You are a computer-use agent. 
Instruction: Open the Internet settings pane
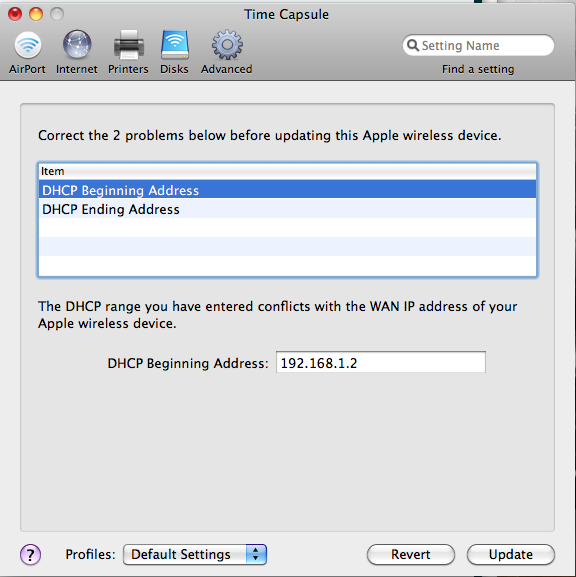77,53
